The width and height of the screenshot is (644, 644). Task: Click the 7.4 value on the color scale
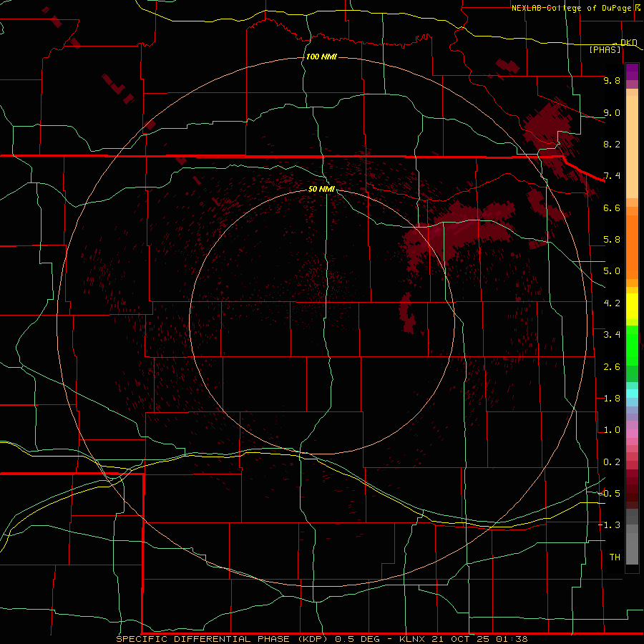pyautogui.click(x=612, y=176)
